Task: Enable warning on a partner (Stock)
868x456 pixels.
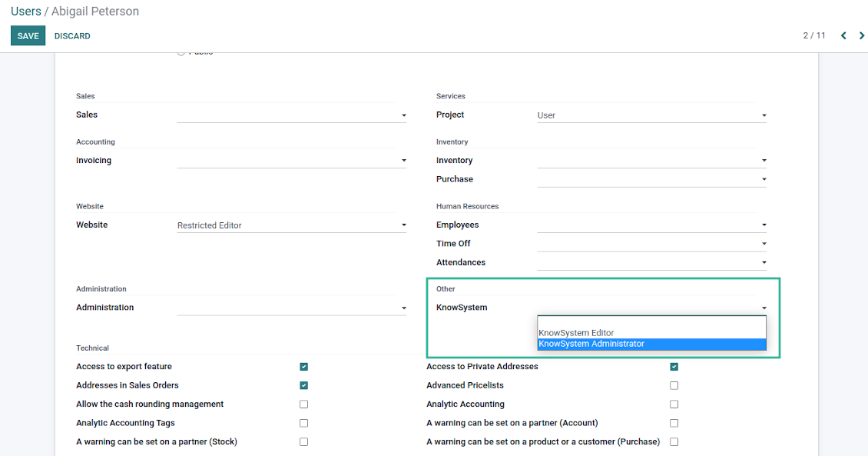Action: (x=304, y=442)
